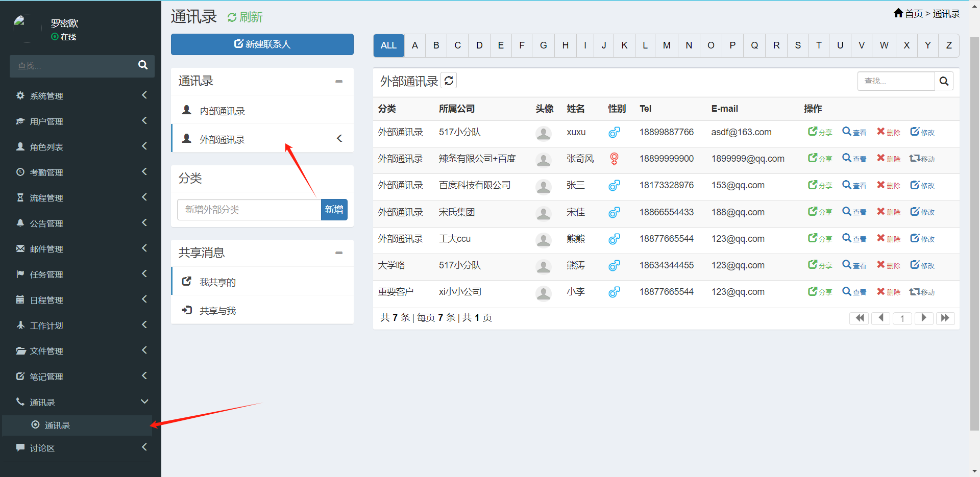Click the search magnifier in the contacts table

pyautogui.click(x=944, y=81)
